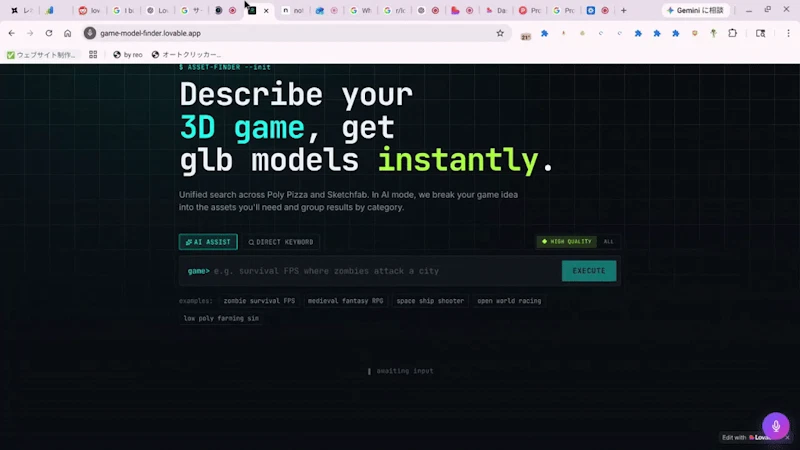Switch to the 'lov' tab
The height and width of the screenshot is (450, 800).
point(90,10)
